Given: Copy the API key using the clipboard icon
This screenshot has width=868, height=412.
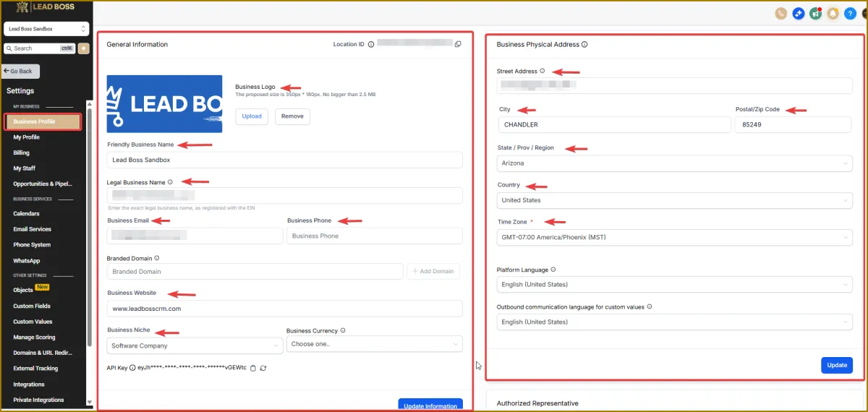Looking at the screenshot, I should 252,368.
